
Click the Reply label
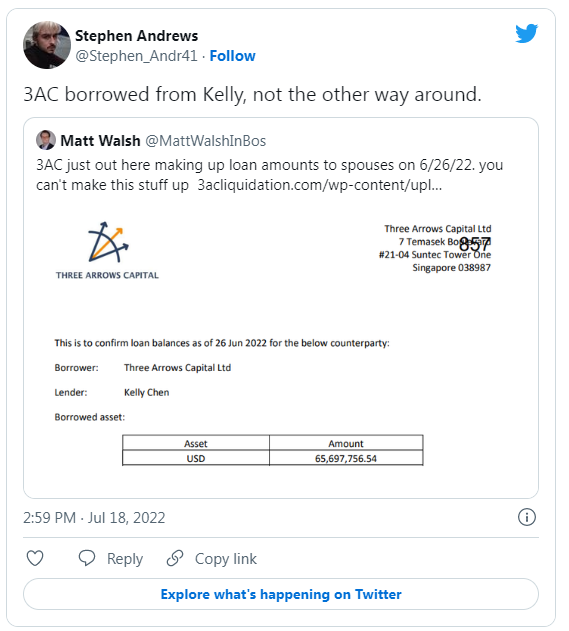125,559
